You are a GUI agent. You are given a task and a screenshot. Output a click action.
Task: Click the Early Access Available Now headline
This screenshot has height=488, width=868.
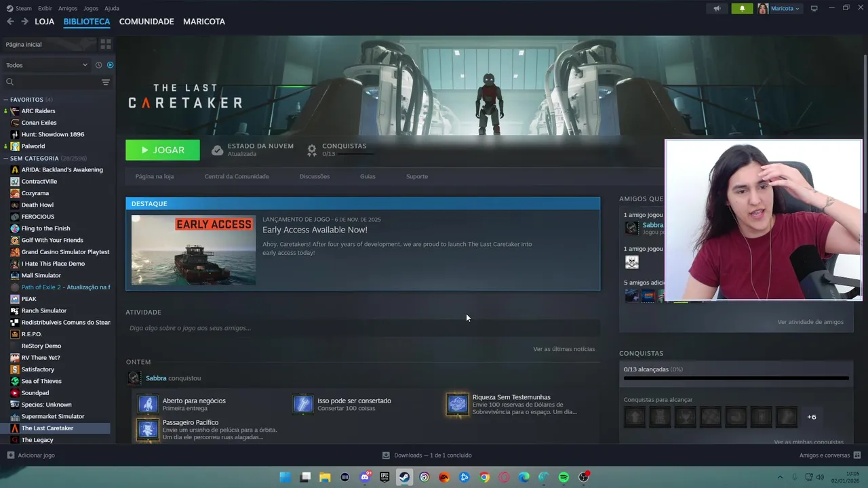tap(315, 230)
